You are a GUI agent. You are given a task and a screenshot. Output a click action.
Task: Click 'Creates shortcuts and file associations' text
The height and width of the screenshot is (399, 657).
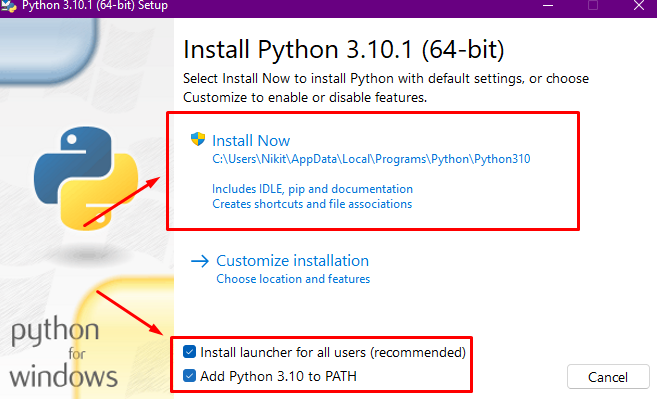[x=312, y=204]
